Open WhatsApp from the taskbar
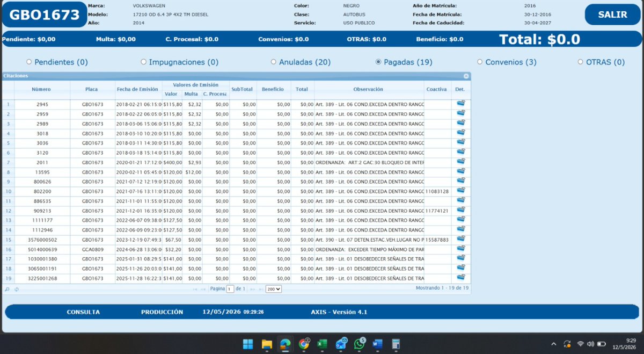This screenshot has height=354, width=644. tap(359, 344)
